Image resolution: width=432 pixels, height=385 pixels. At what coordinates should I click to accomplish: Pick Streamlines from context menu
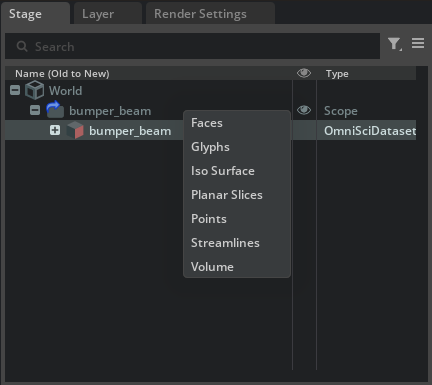click(237, 243)
